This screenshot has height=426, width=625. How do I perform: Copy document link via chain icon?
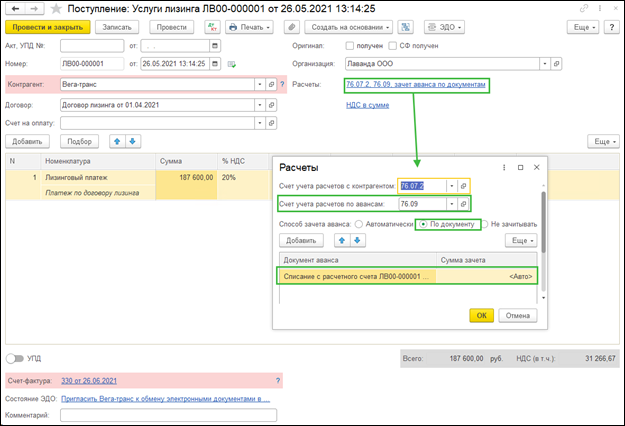(x=584, y=8)
